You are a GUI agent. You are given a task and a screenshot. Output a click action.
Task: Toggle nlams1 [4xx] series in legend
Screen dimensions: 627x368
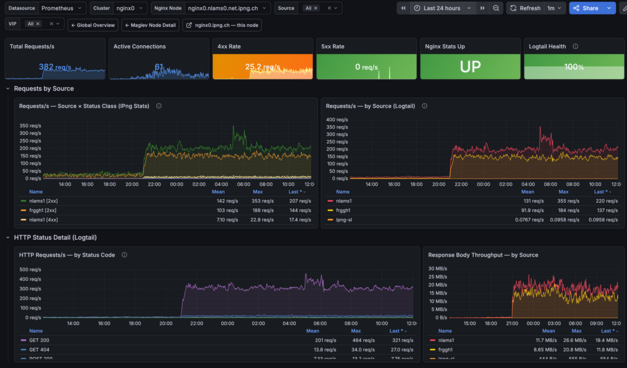44,220
